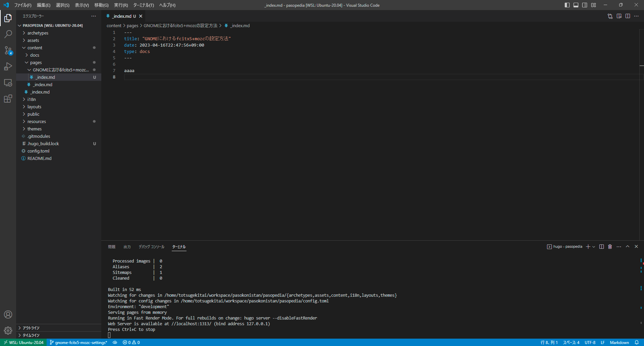
Task: Open the Search view in the Activity Bar
Action: (8, 34)
